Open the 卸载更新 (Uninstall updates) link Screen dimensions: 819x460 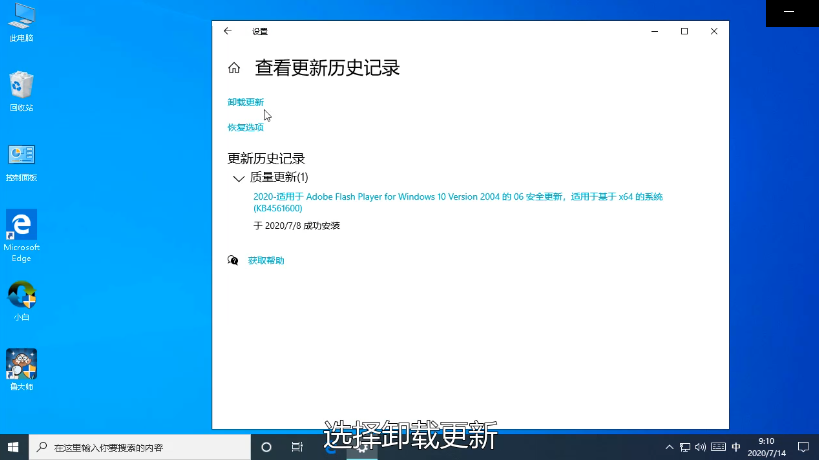point(245,102)
